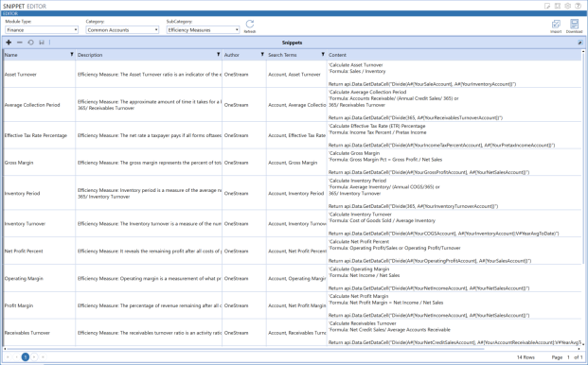Save snippets using the floppy disk icon

coord(42,43)
